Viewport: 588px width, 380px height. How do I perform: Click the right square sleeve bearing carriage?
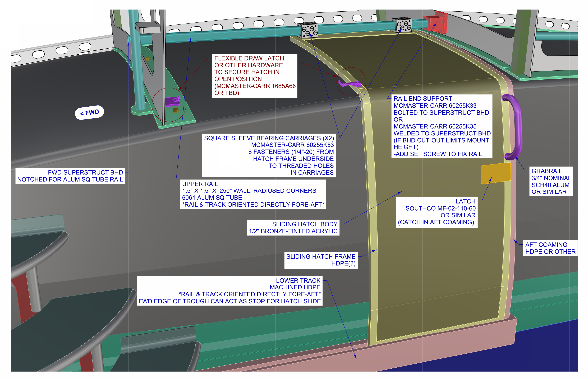(x=402, y=25)
